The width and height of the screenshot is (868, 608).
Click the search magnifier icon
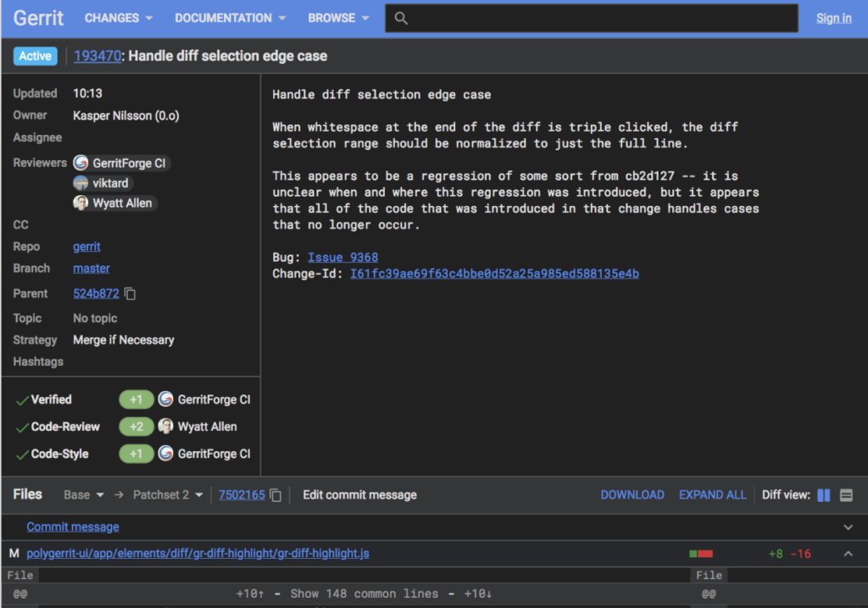pyautogui.click(x=401, y=19)
